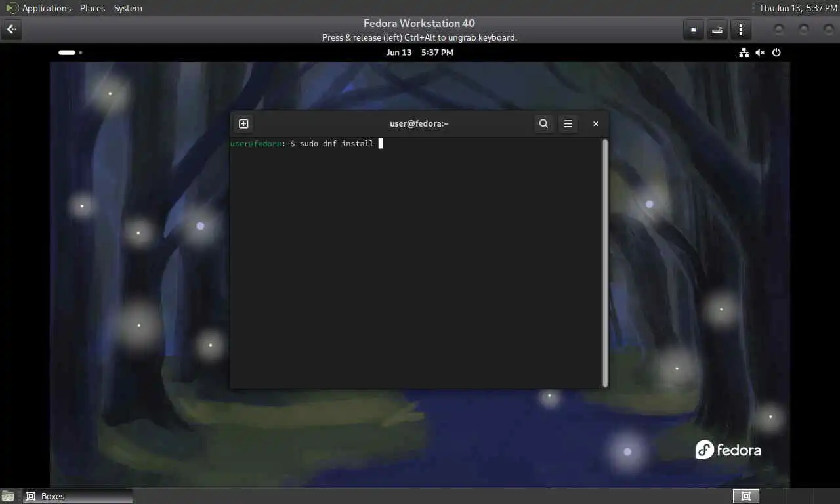Click the show desktop icon in bottom panel
Image resolution: width=840 pixels, height=504 pixels.
tap(8, 496)
